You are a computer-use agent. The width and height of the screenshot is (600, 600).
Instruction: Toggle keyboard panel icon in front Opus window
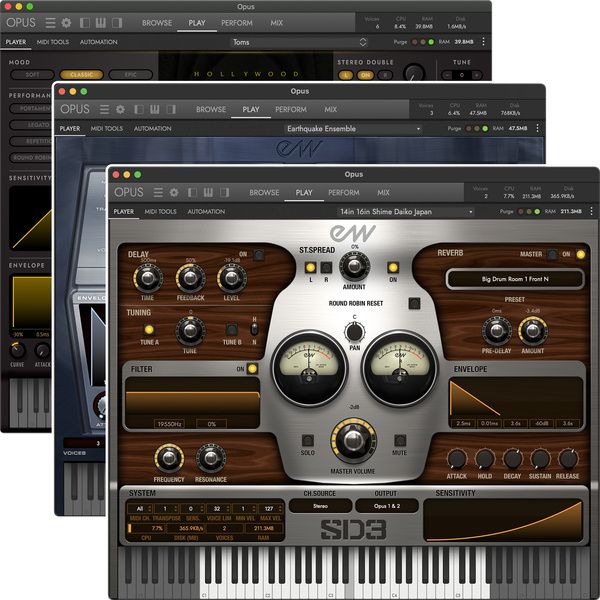point(208,192)
